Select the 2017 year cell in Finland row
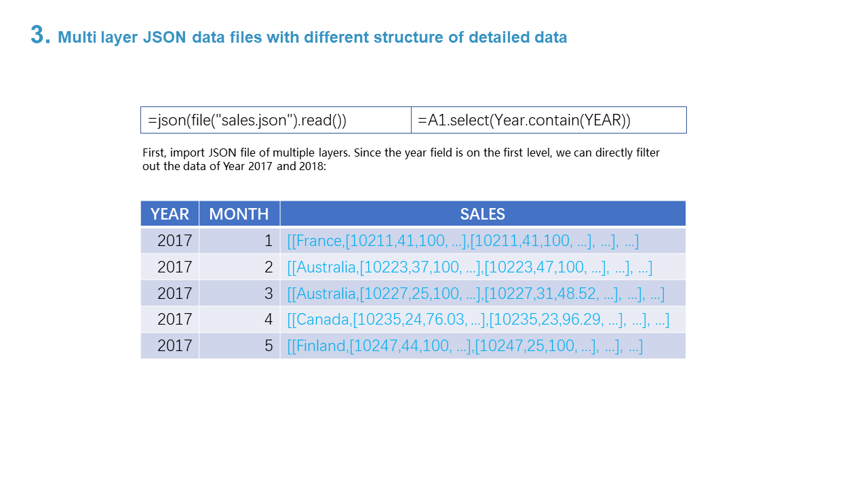Screen dimensions: 868x488 [x=170, y=346]
